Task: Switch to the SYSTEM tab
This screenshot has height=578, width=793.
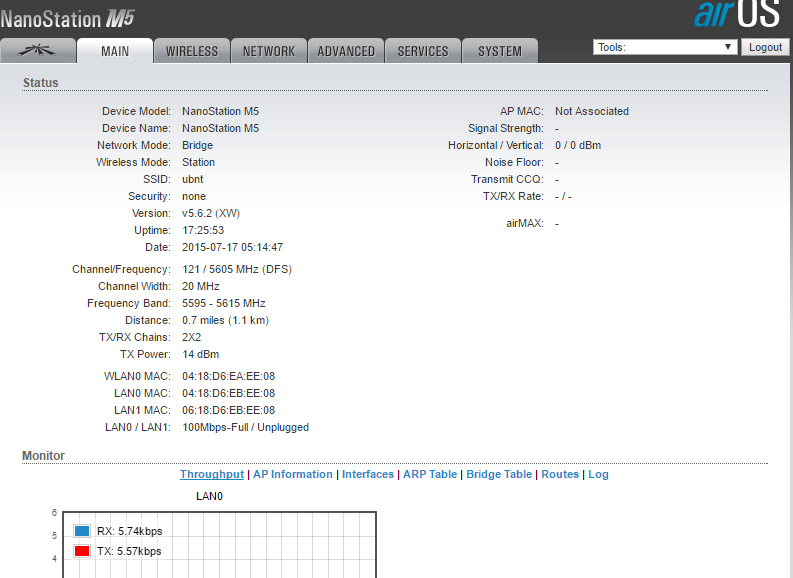Action: tap(500, 51)
